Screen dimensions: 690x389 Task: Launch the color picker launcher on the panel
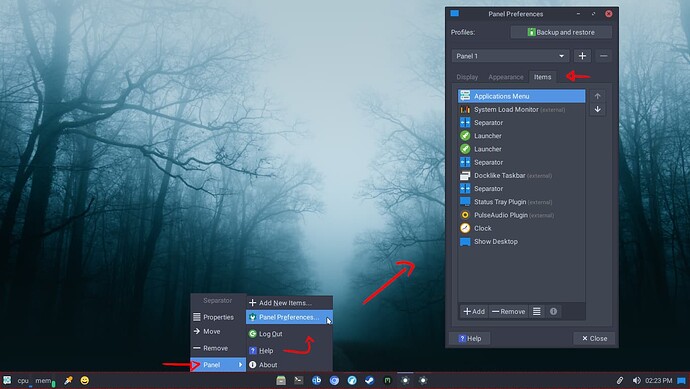68,380
